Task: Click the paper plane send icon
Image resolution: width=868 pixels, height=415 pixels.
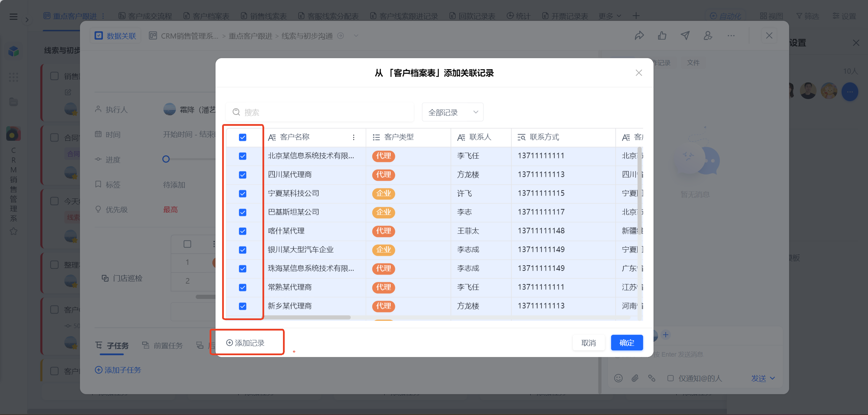Action: click(x=685, y=35)
